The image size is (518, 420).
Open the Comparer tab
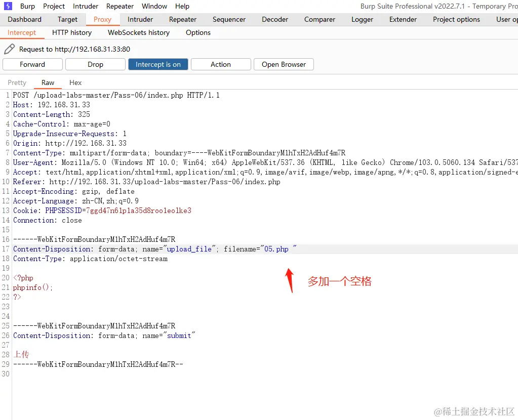pyautogui.click(x=320, y=19)
